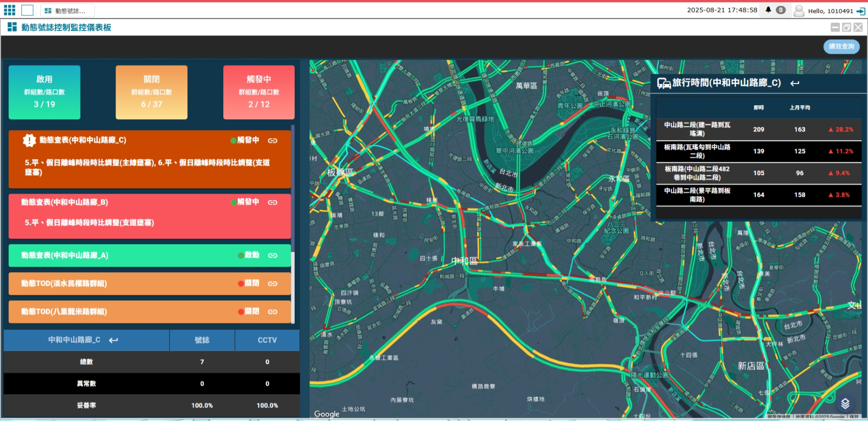868x421 pixels.
Task: Select the CCTV column tab
Action: [x=267, y=340]
